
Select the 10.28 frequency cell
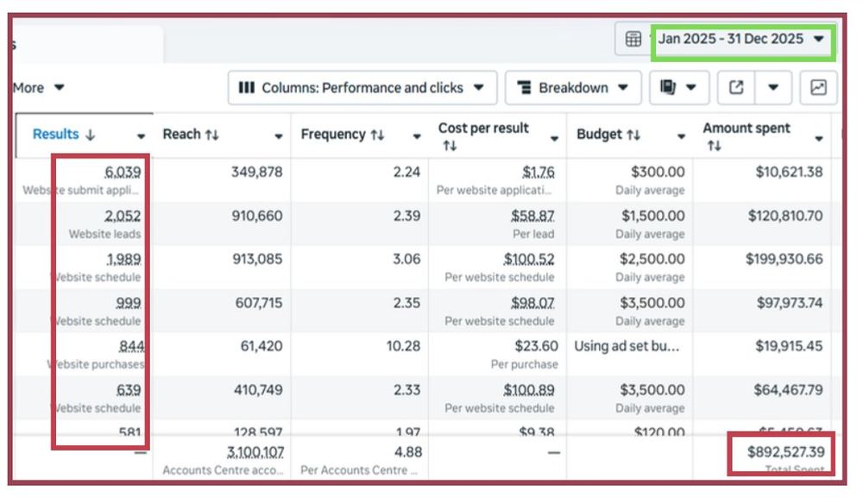coord(403,346)
